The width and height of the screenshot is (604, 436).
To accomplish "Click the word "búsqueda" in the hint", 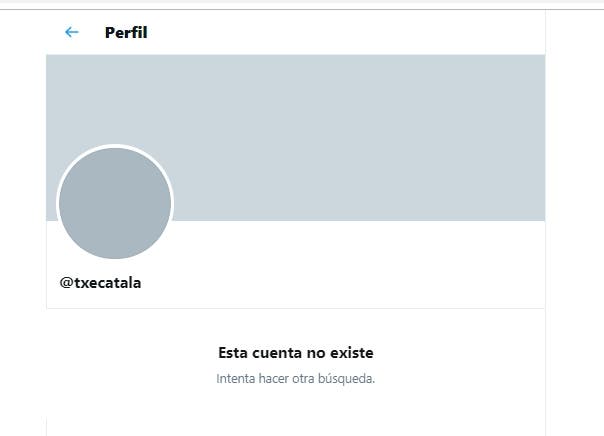I will tap(346, 379).
